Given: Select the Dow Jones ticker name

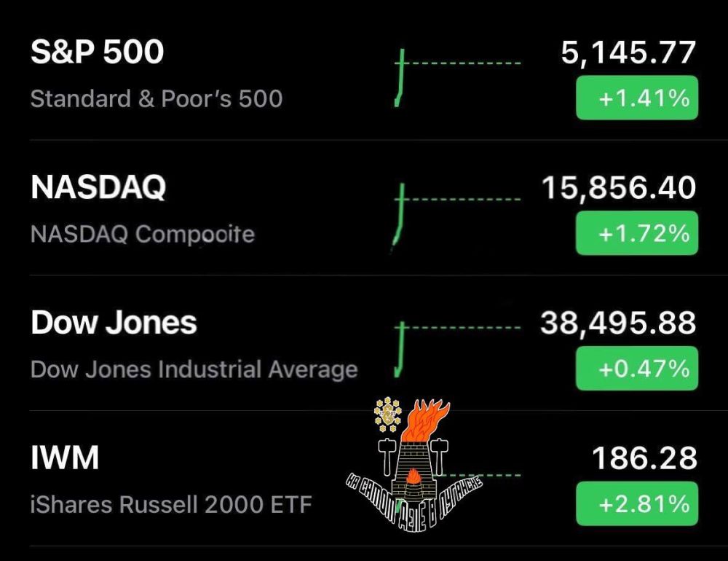Looking at the screenshot, I should [114, 323].
